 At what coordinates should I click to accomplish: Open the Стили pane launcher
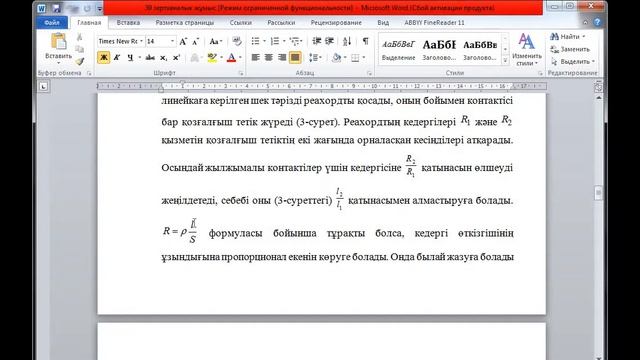(540, 73)
